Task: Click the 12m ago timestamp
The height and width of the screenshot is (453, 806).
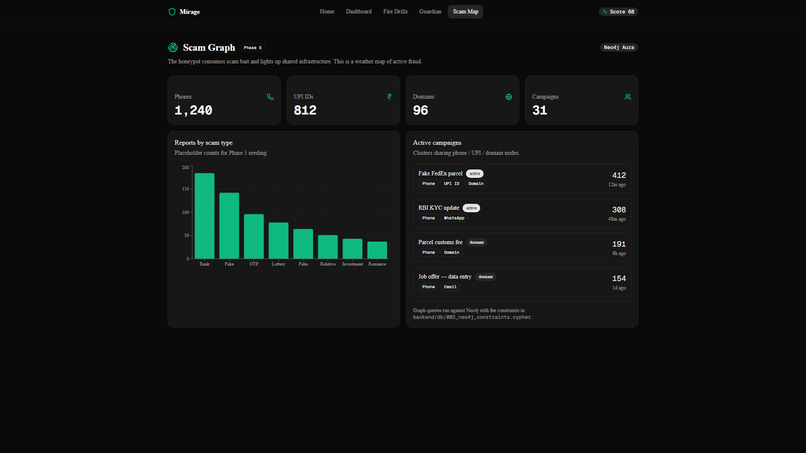Action: 617,185
